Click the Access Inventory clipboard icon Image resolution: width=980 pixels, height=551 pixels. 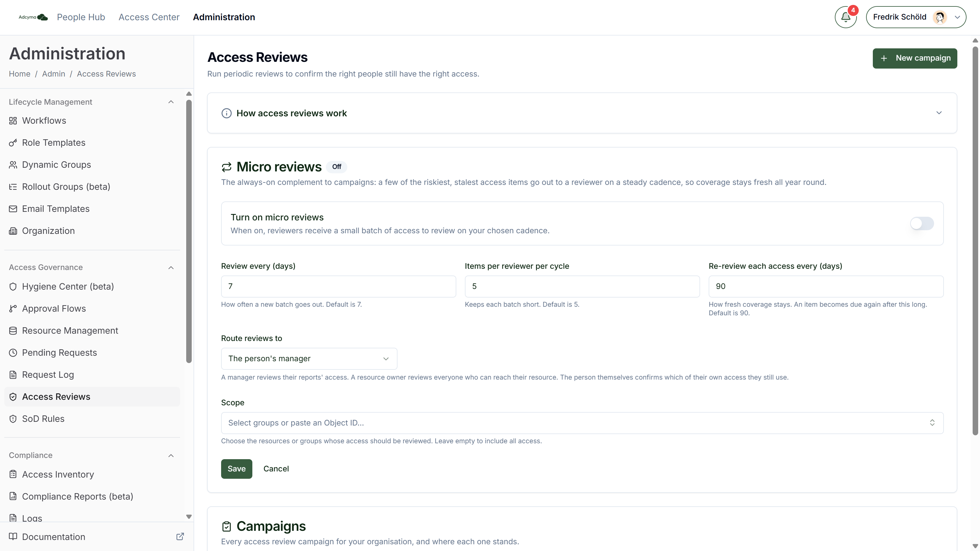(x=13, y=474)
